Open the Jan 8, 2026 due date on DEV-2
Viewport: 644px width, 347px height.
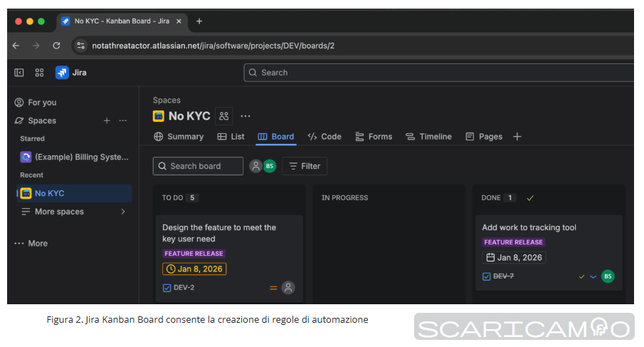[194, 269]
